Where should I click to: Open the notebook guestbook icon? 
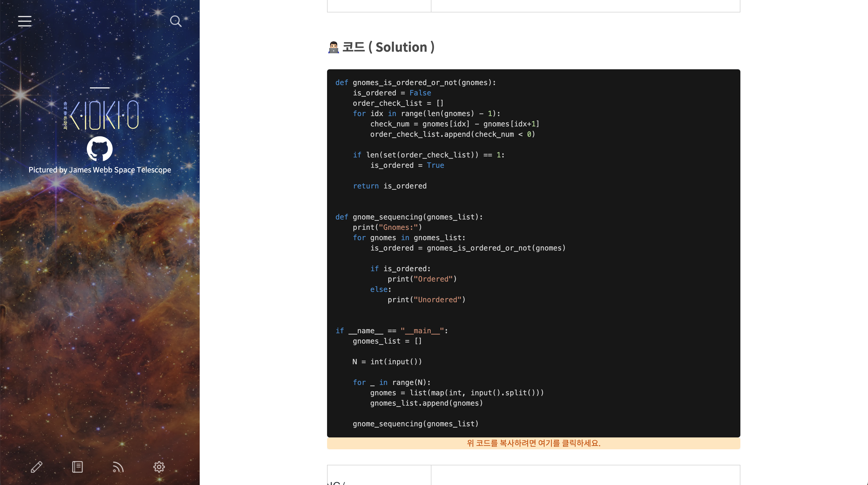pyautogui.click(x=78, y=467)
